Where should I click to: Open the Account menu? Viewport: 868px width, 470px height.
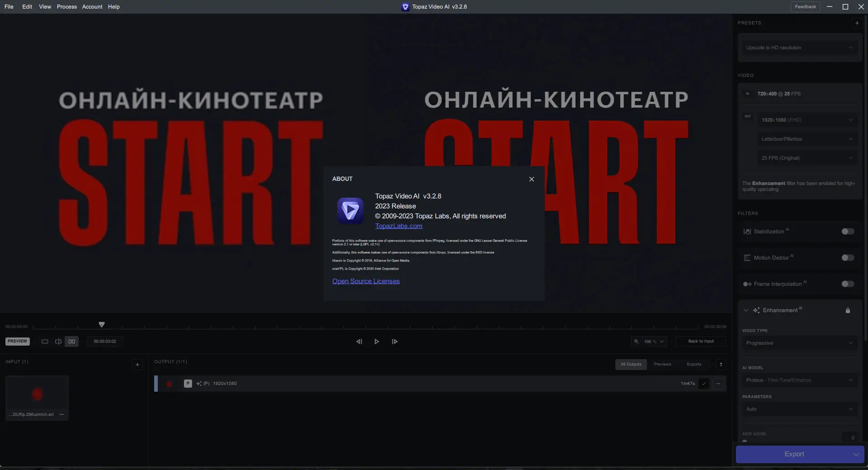[92, 7]
